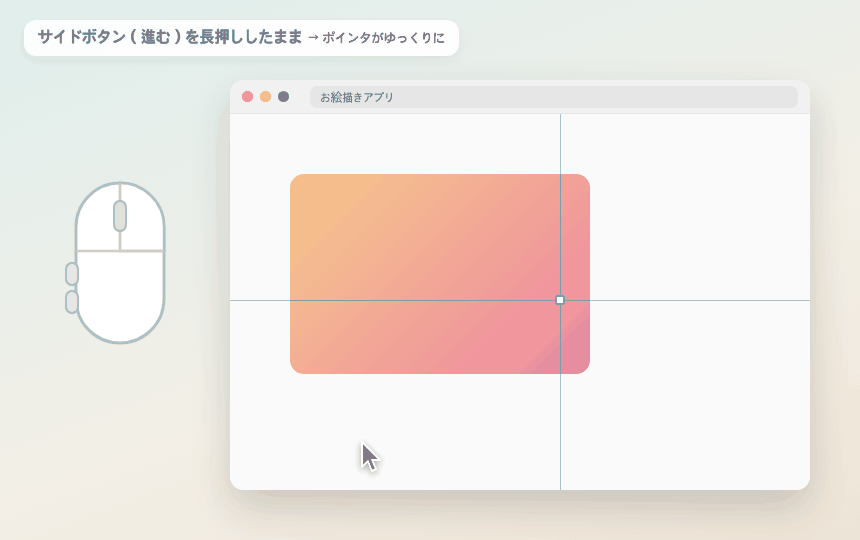Image resolution: width=860 pixels, height=540 pixels.
Task: Click the orange minimize dot in title bar
Action: point(265,97)
